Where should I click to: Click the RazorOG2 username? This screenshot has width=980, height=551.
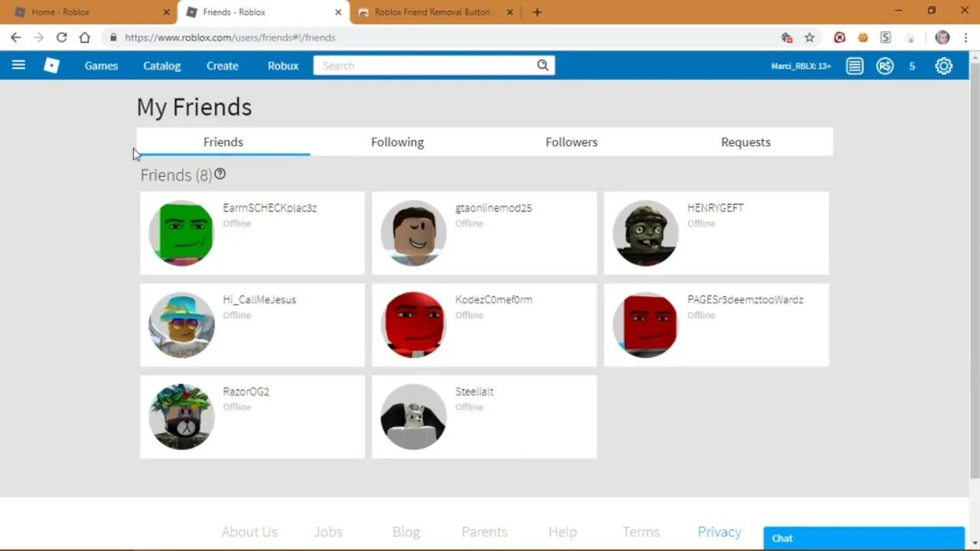pos(246,391)
